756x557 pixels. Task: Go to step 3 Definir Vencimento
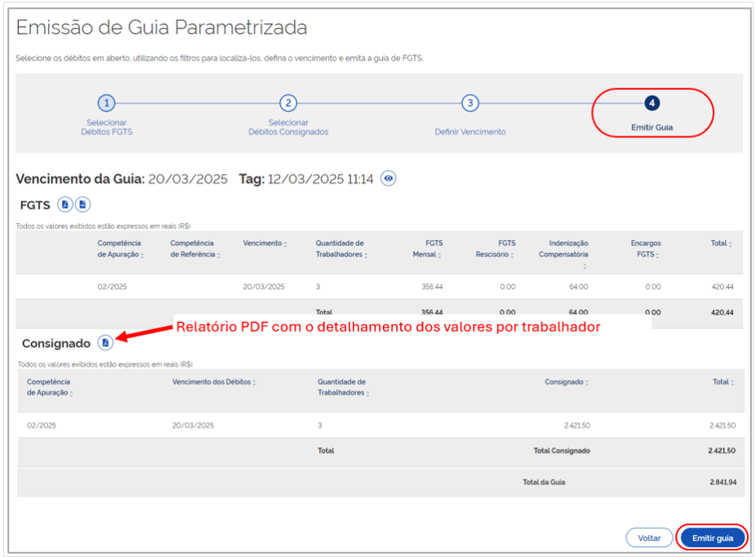pyautogui.click(x=469, y=104)
